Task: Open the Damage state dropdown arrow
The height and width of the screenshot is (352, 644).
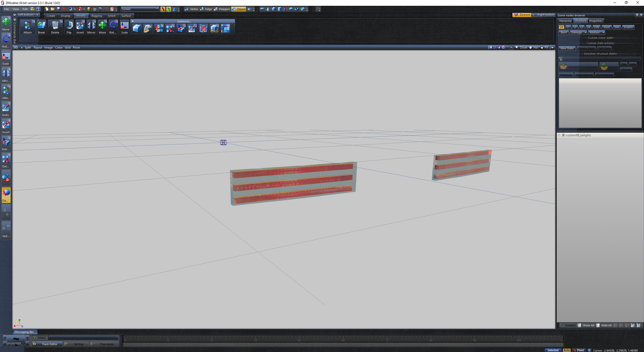Action: tap(585, 33)
